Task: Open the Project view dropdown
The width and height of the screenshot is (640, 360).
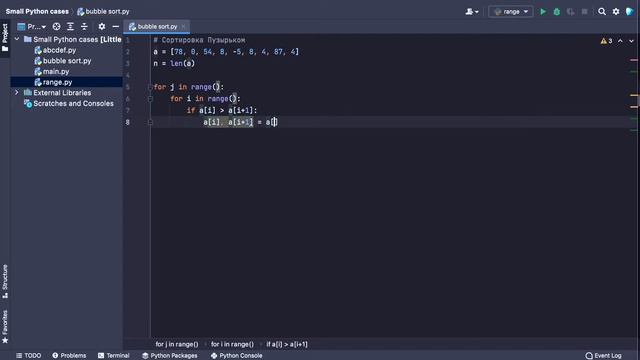Action: [32, 27]
